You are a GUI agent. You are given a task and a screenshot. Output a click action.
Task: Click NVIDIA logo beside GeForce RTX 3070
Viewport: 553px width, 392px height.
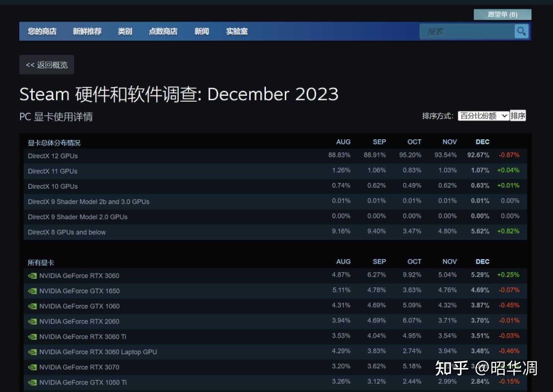coord(32,367)
